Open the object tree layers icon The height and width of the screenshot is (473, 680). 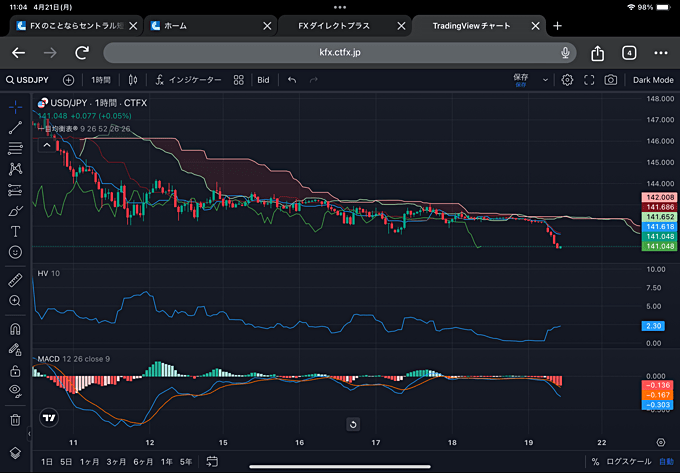click(x=15, y=453)
